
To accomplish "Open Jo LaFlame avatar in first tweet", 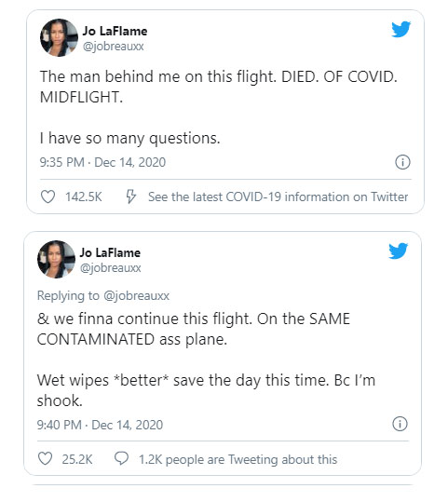I will pyautogui.click(x=59, y=38).
